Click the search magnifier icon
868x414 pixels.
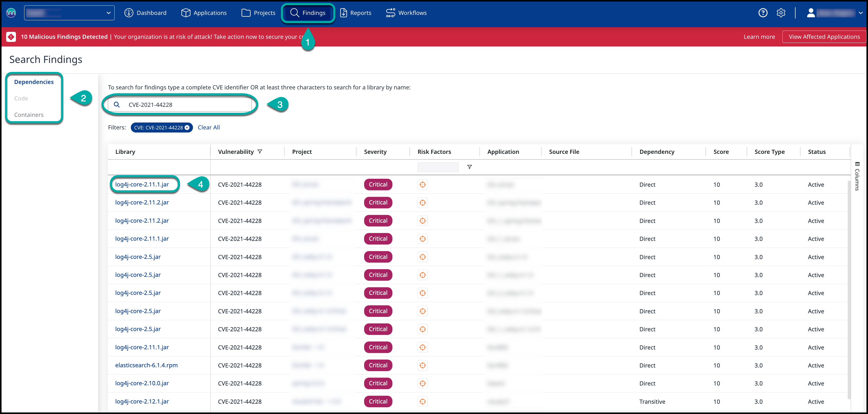tap(117, 105)
